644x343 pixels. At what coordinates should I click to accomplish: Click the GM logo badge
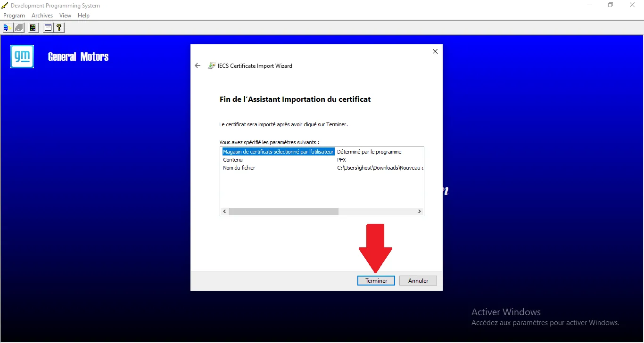tap(22, 57)
